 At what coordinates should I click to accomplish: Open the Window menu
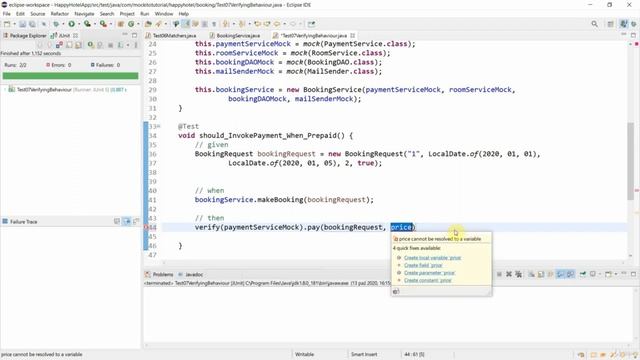coord(164,14)
